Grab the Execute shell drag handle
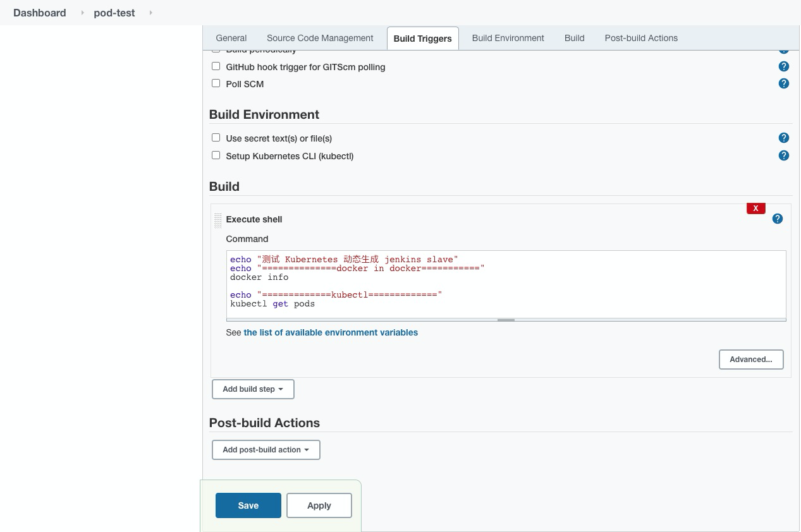The image size is (801, 532). 217,220
